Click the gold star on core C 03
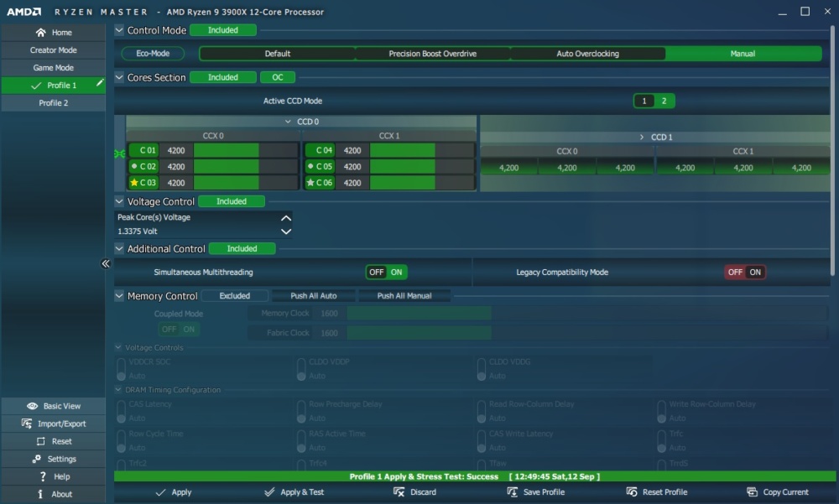Image resolution: width=839 pixels, height=504 pixels. coord(133,183)
